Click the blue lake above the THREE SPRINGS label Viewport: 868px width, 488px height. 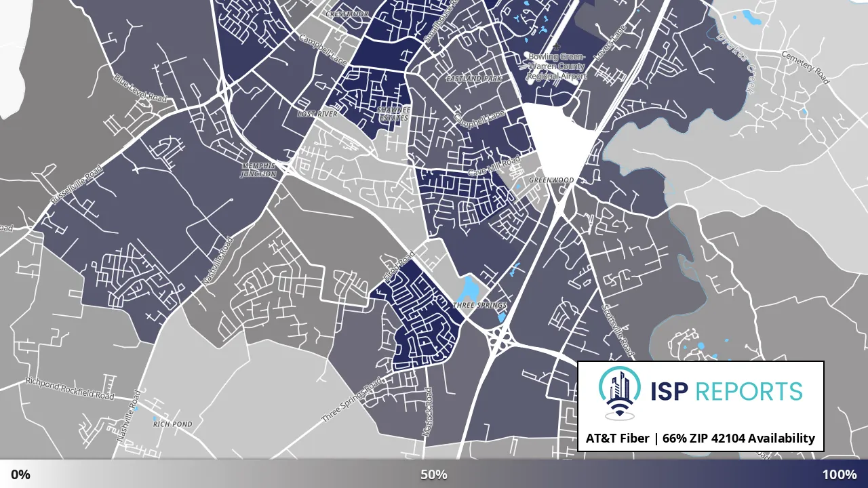click(x=468, y=289)
